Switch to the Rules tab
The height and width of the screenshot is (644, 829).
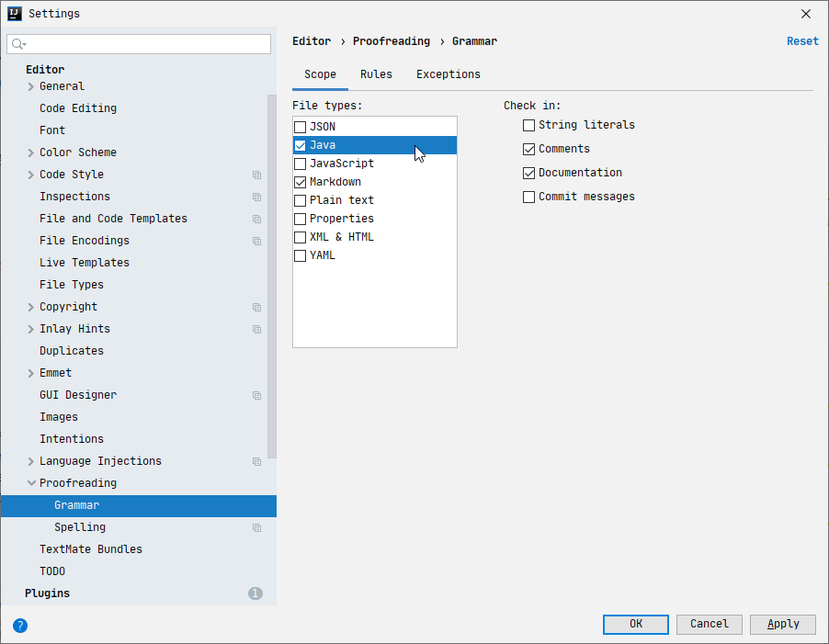[376, 74]
